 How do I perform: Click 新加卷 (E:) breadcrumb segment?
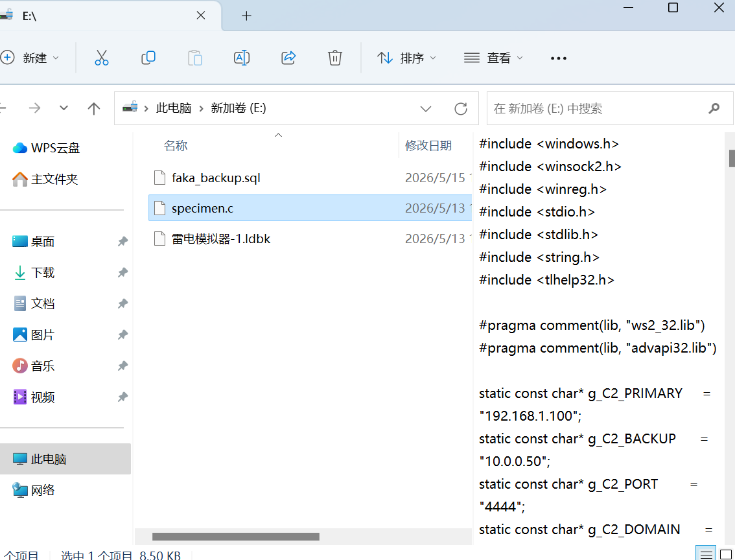238,108
